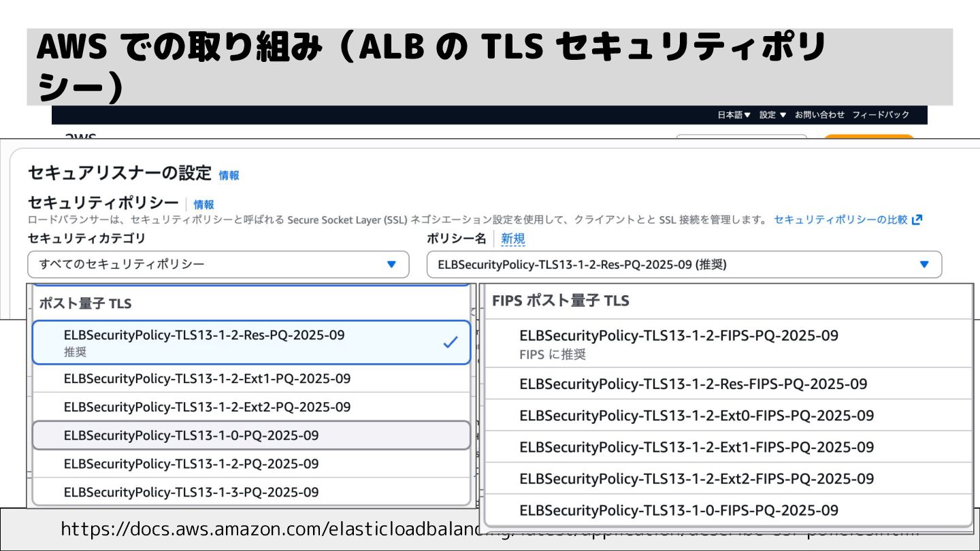Select ELBSecurityPolicy-TLS13-1-3-PQ-2025-09 option

(x=251, y=492)
